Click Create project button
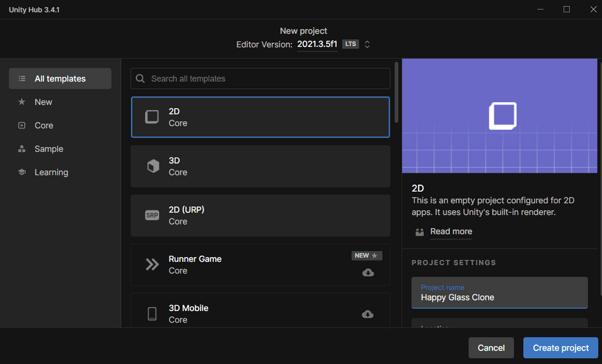Screen dimensions: 602x364 click(560, 348)
